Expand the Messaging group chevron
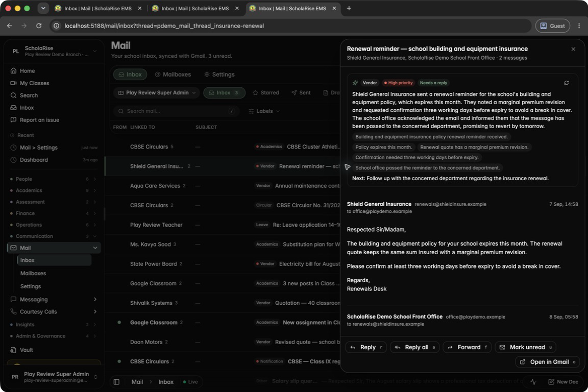 point(95,299)
